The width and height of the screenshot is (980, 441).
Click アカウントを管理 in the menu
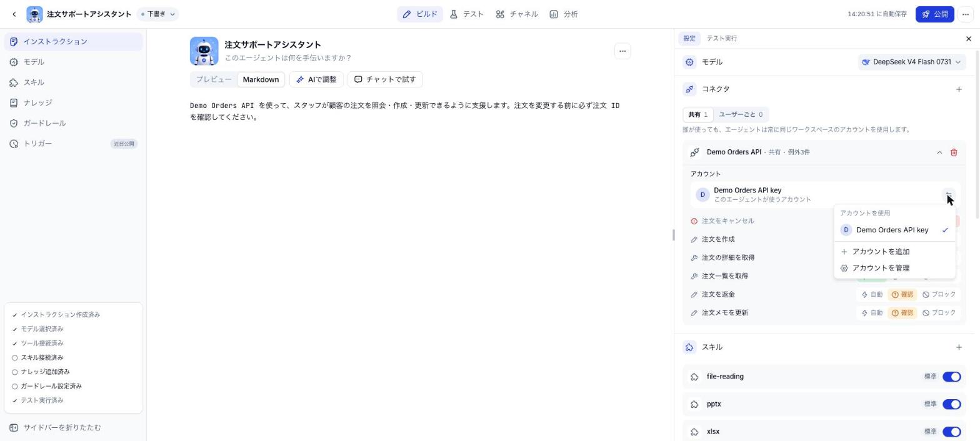894,268
